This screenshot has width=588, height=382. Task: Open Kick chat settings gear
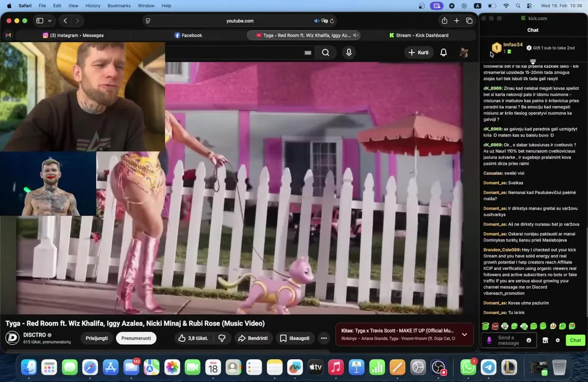click(558, 340)
